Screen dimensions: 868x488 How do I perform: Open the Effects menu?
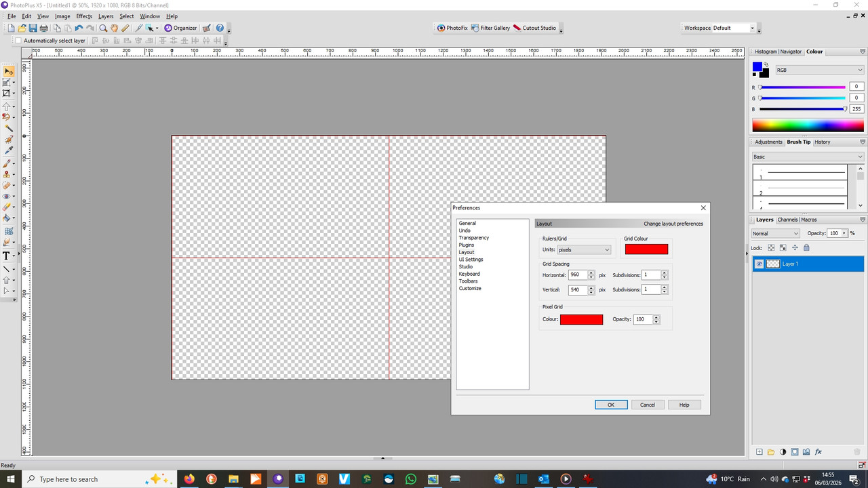(84, 16)
